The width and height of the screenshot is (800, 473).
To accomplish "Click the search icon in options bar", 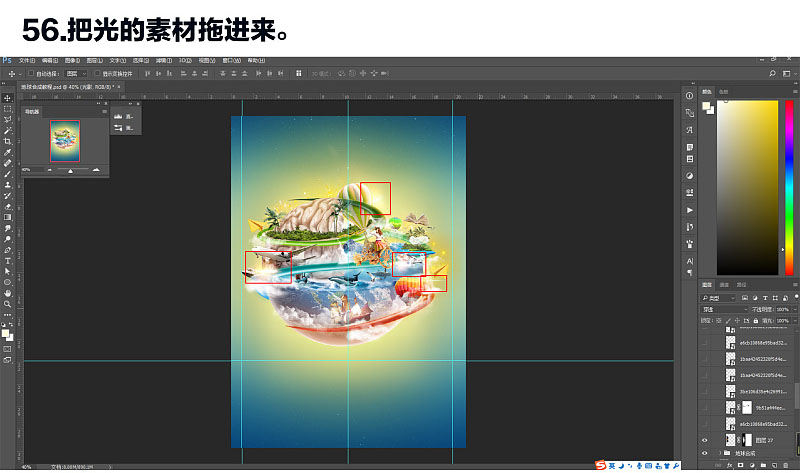I will pos(772,73).
